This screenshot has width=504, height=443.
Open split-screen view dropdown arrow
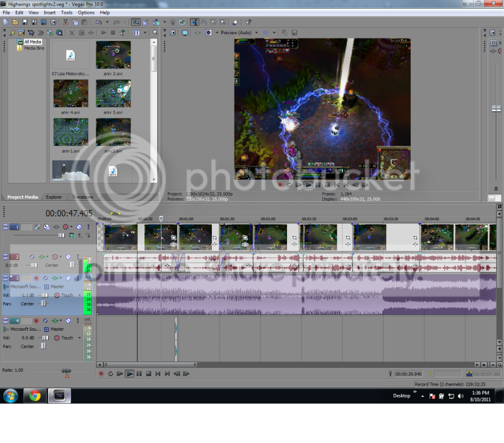coord(217,33)
